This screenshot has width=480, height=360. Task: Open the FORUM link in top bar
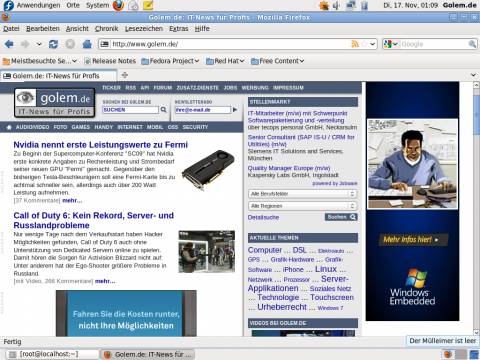pos(163,88)
